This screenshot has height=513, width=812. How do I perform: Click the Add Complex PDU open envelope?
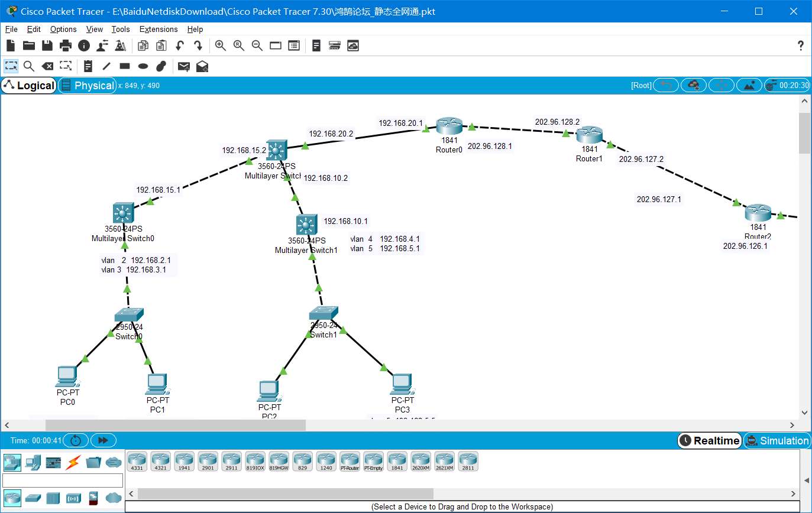click(202, 66)
